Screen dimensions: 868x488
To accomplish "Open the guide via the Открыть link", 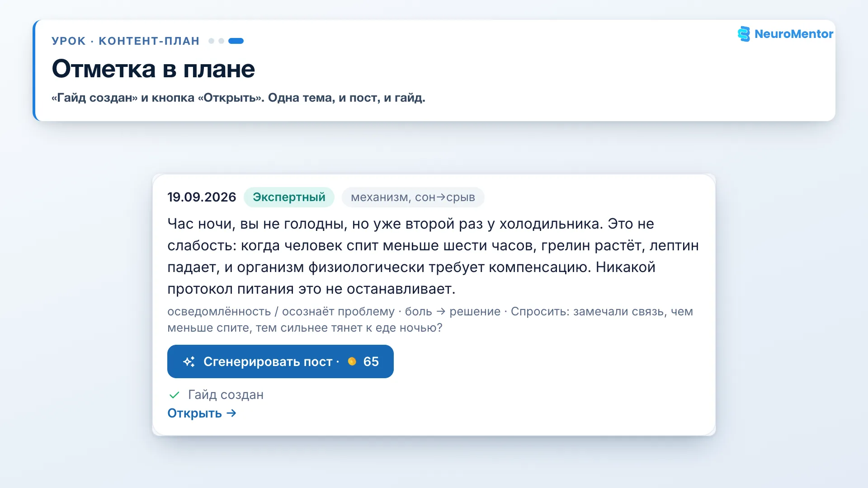I will point(202,413).
